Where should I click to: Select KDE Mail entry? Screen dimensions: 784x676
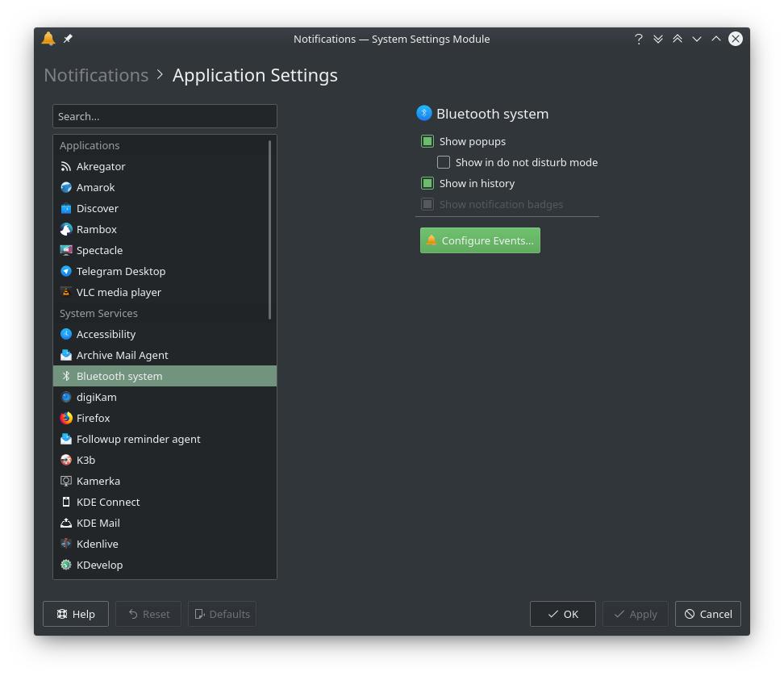pyautogui.click(x=165, y=524)
